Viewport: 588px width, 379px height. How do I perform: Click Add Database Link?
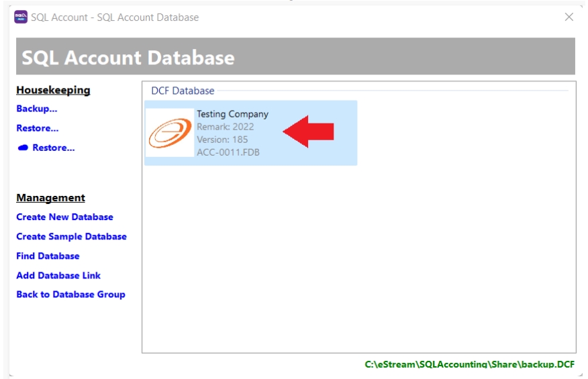pyautogui.click(x=58, y=276)
